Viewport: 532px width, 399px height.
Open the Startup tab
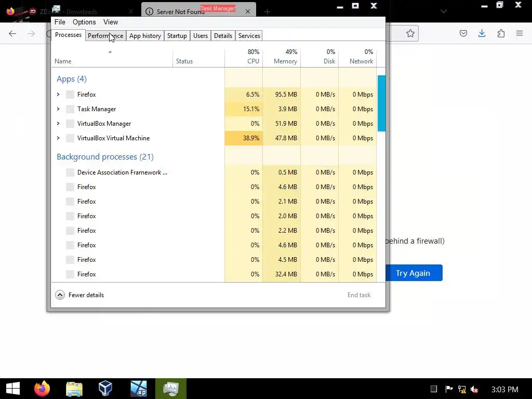click(x=177, y=36)
